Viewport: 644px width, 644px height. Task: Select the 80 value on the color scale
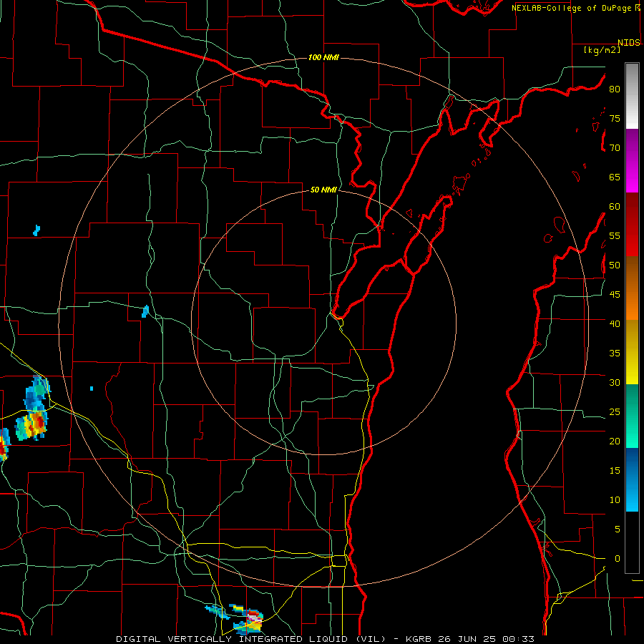pyautogui.click(x=615, y=89)
